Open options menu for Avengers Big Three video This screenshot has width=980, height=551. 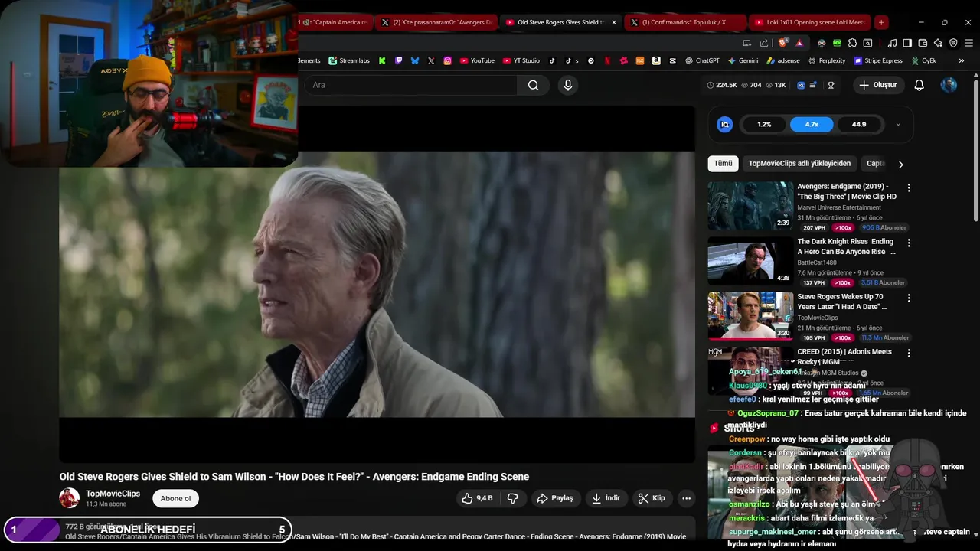coord(909,187)
